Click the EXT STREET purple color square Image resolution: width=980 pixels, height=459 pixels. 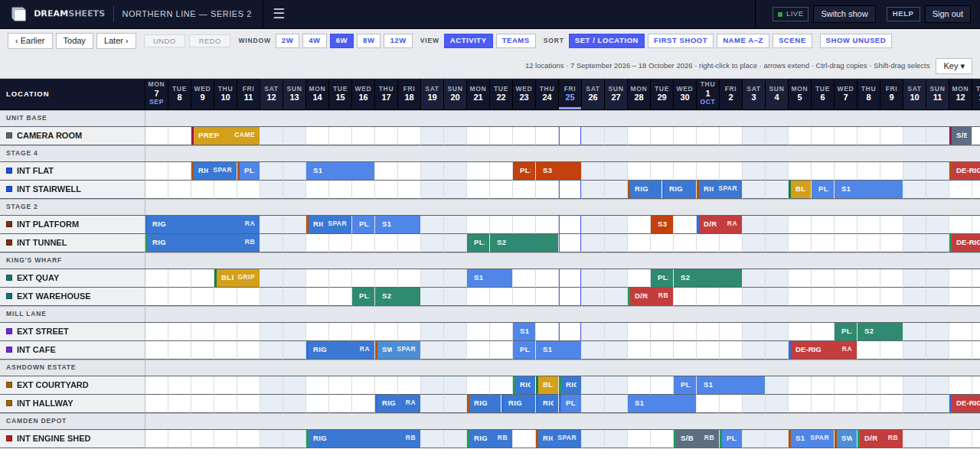tap(9, 331)
